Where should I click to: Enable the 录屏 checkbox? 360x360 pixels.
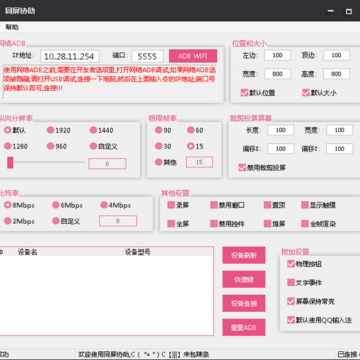coord(171,205)
